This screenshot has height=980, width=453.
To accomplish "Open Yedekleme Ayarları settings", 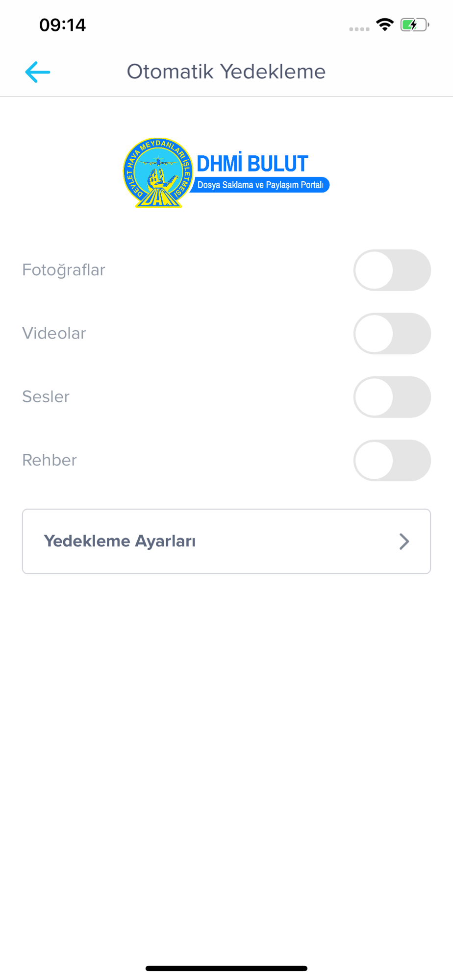I will (x=226, y=541).
